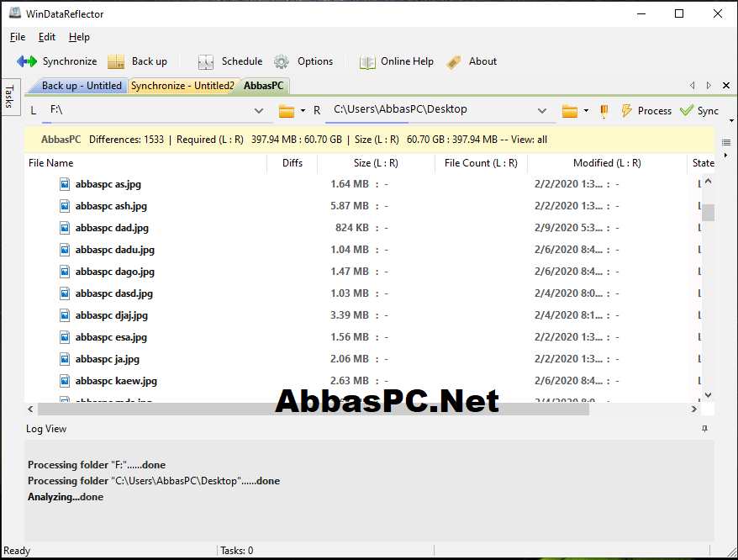Select the file abbaspc esa.jpg
The width and height of the screenshot is (738, 560).
click(111, 337)
